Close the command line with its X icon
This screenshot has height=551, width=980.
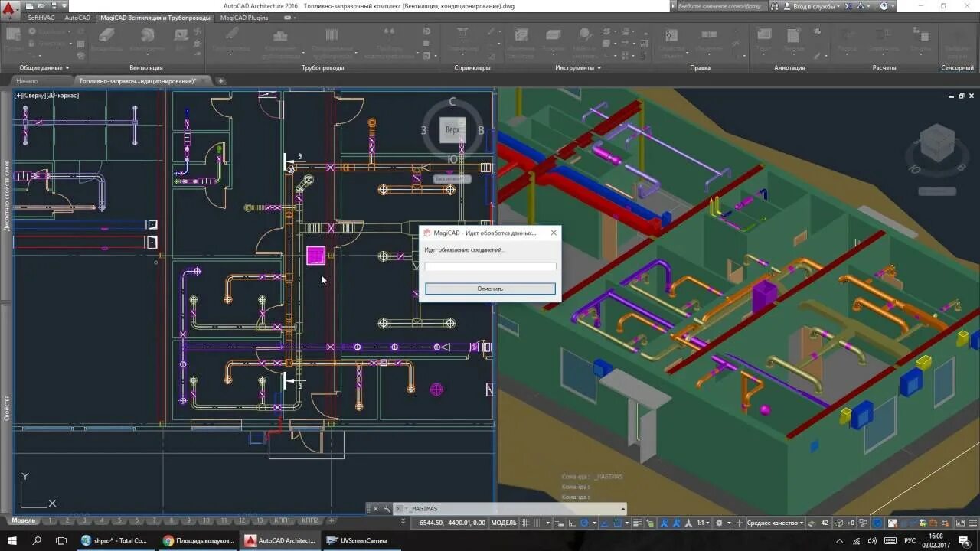(375, 508)
